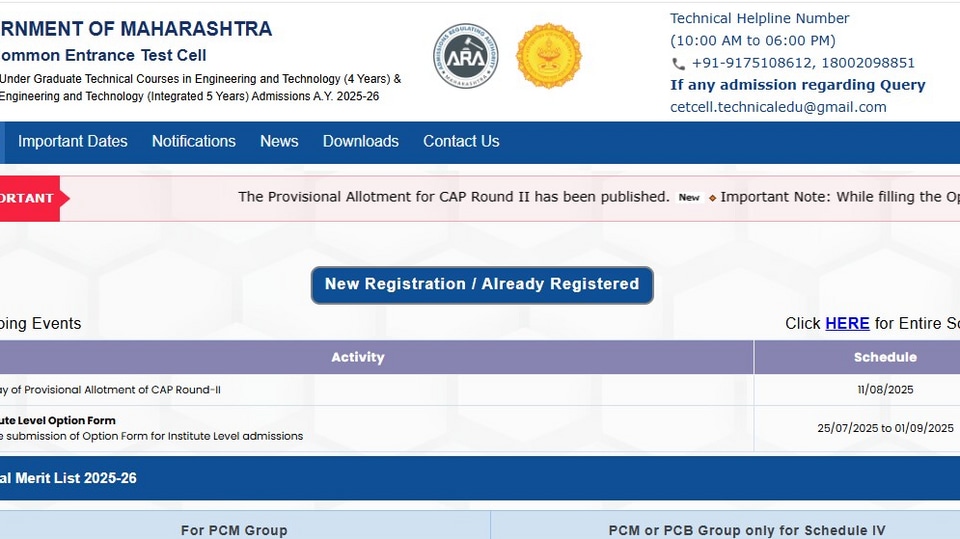The image size is (960, 539).
Task: Select the Activity column header
Action: (x=358, y=357)
